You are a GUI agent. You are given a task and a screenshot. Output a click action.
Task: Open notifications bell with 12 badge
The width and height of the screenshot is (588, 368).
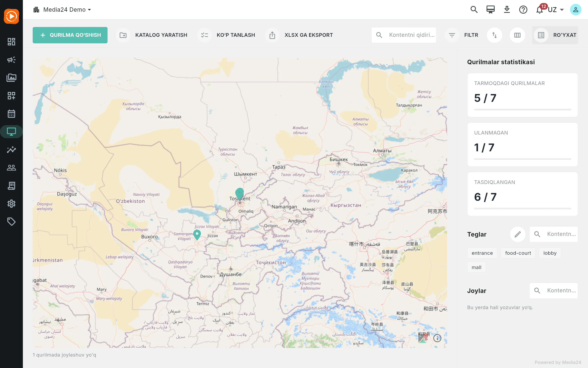tap(540, 9)
